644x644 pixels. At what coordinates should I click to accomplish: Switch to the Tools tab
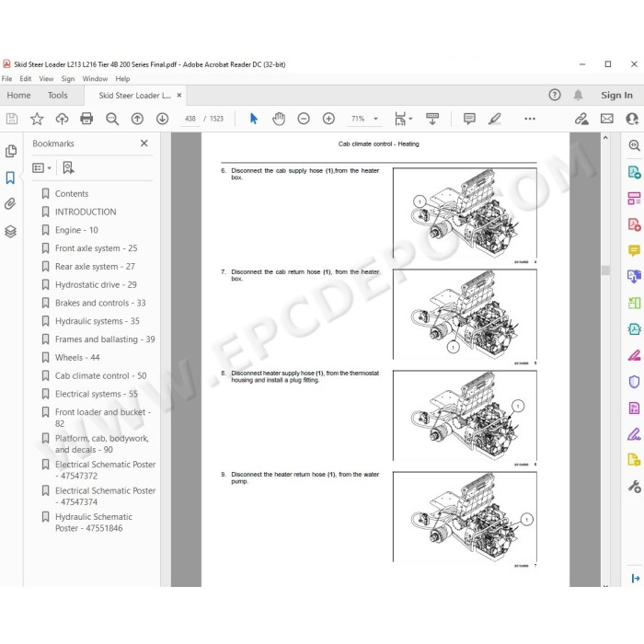[57, 96]
